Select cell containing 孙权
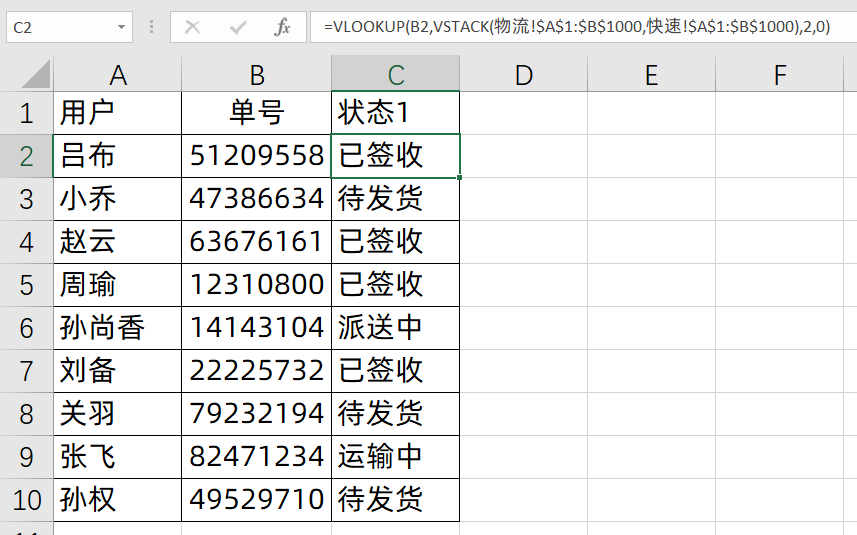Image resolution: width=857 pixels, height=535 pixels. click(x=118, y=500)
